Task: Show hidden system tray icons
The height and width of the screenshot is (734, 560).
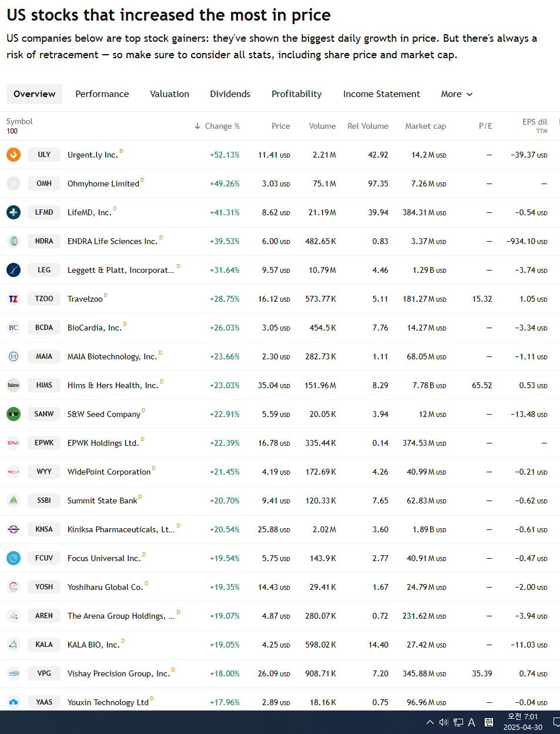Action: [430, 722]
